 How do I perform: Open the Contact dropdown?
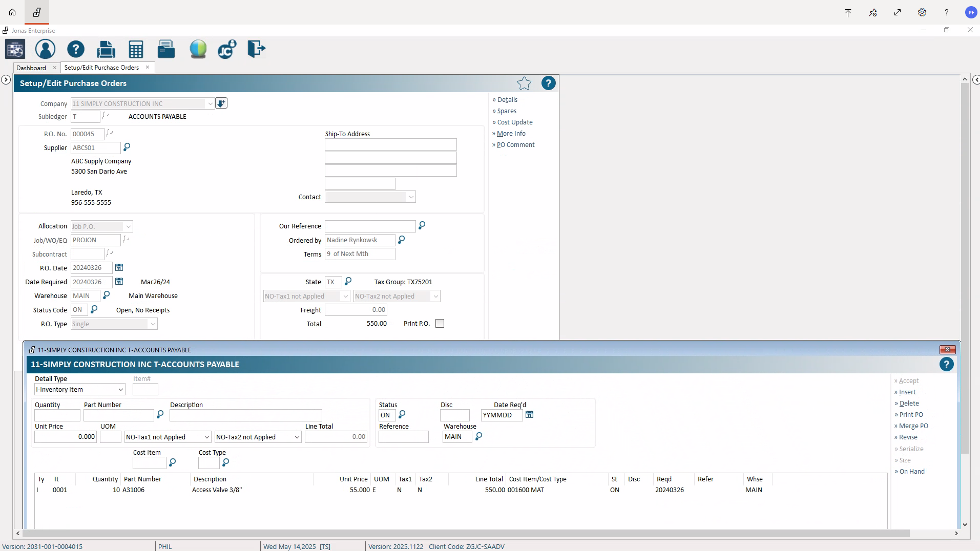[x=411, y=197]
